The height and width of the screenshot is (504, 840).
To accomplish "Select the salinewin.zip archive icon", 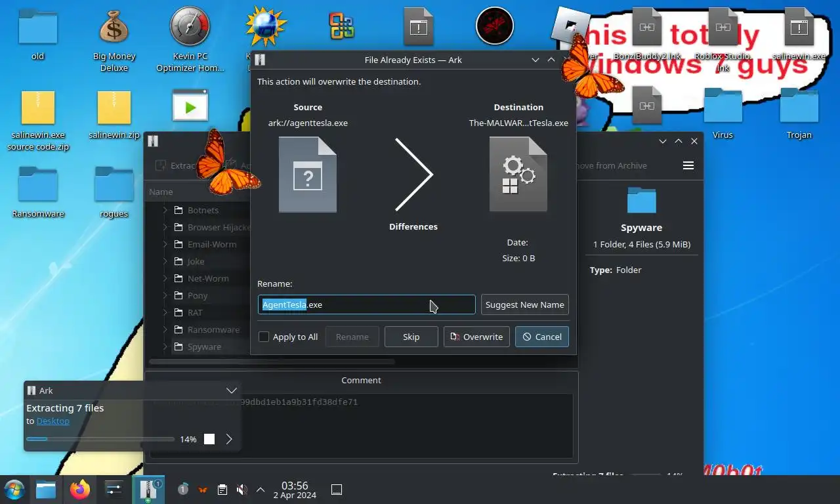I will (x=114, y=114).
